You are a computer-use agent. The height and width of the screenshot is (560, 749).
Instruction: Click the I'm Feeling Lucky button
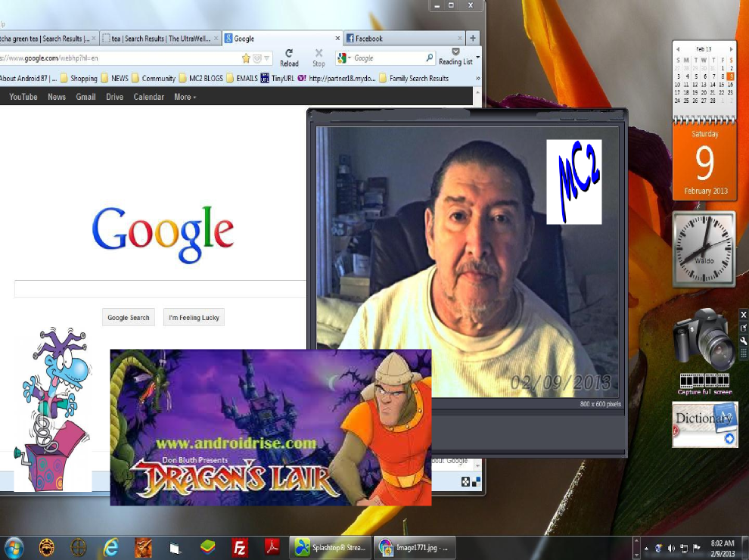point(194,317)
